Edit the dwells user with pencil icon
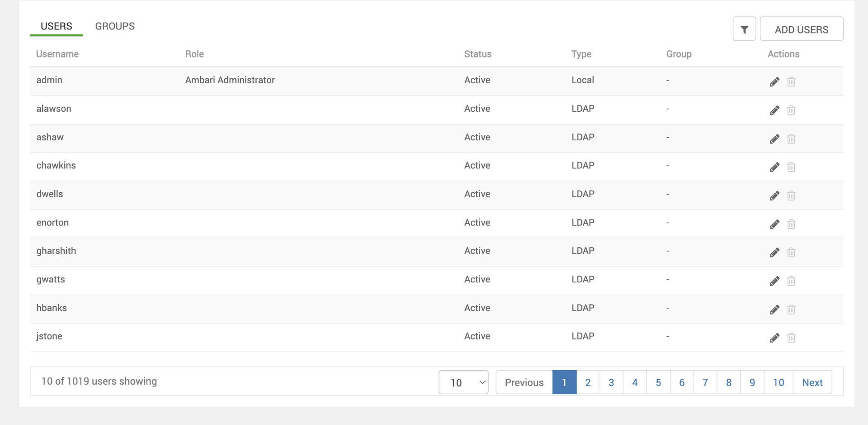868x425 pixels. 774,196
